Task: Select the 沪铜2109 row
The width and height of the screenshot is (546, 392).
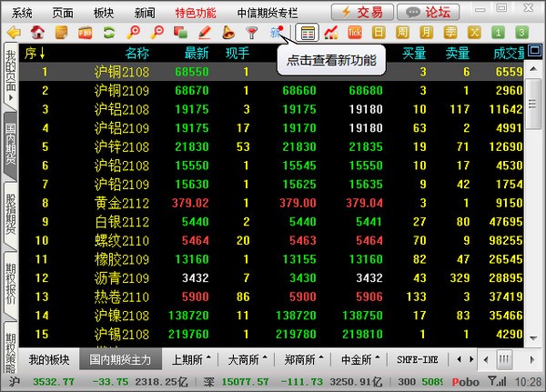Action: click(x=271, y=91)
